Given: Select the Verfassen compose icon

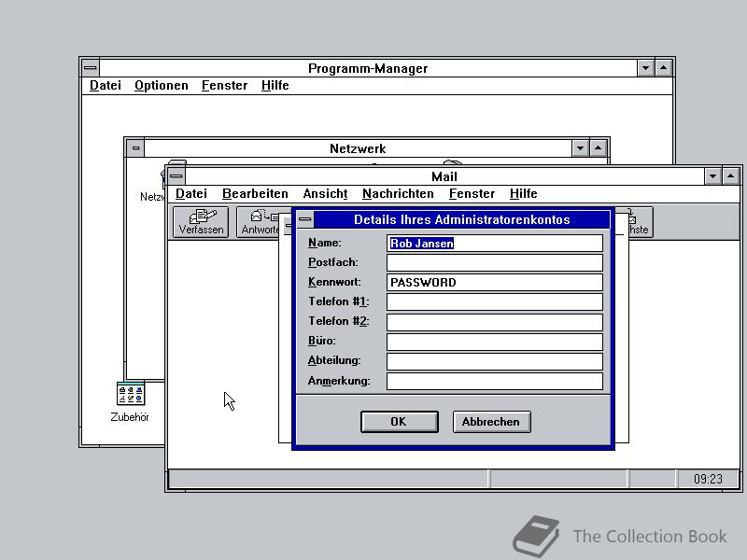Looking at the screenshot, I should [199, 221].
